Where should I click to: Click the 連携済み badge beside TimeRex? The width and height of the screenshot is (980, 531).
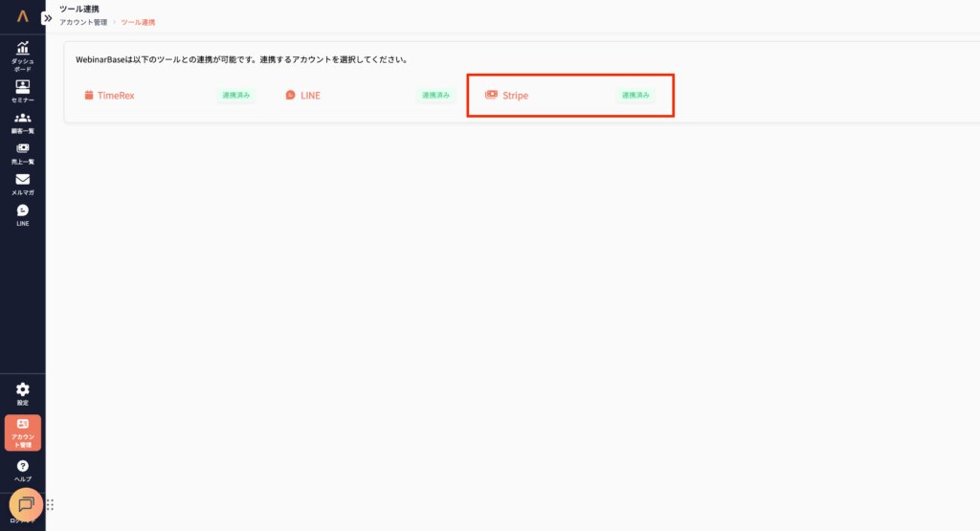tap(236, 96)
